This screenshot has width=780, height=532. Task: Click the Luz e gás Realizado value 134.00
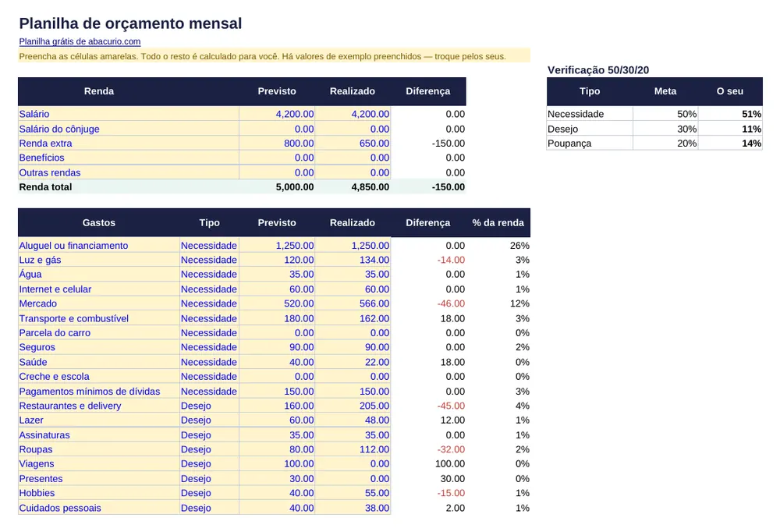(374, 260)
